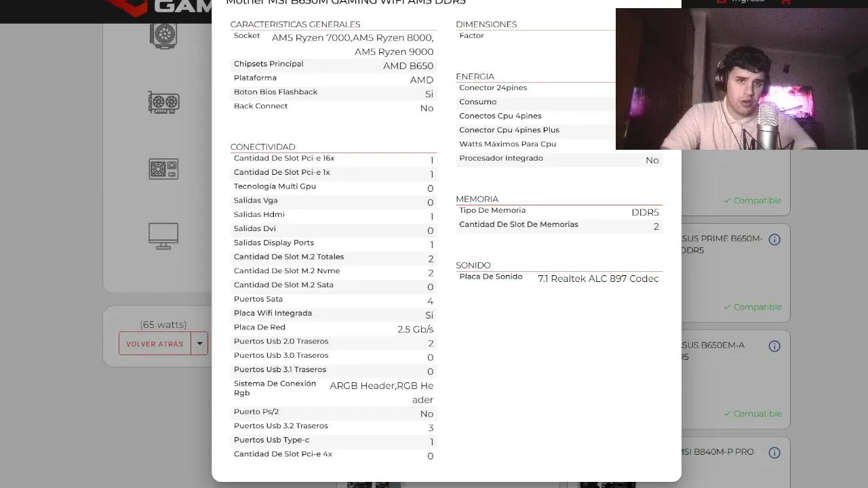Click the 'DDR5' memory type value

pos(645,213)
